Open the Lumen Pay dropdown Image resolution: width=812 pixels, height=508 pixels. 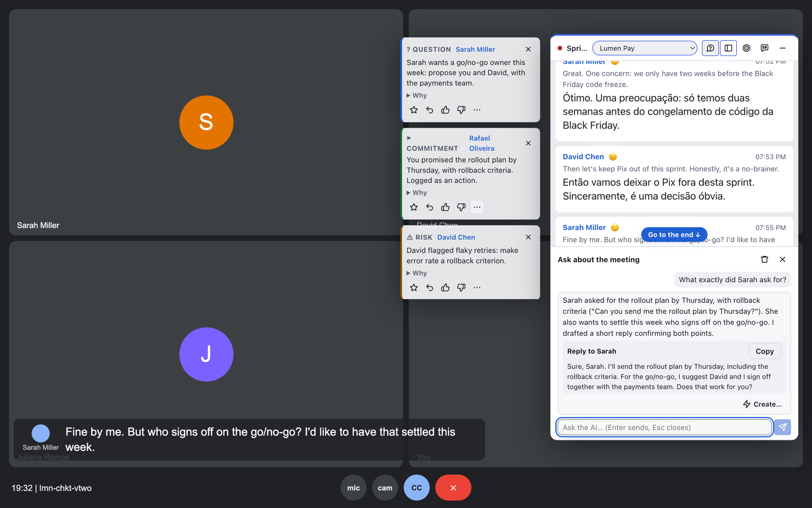click(645, 48)
